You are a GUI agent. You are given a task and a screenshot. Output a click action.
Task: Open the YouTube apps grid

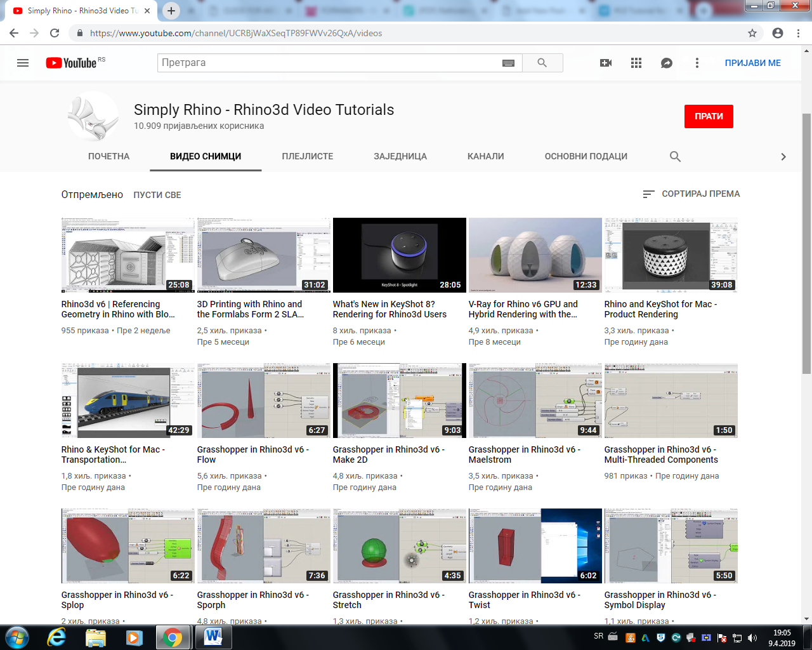pyautogui.click(x=636, y=63)
